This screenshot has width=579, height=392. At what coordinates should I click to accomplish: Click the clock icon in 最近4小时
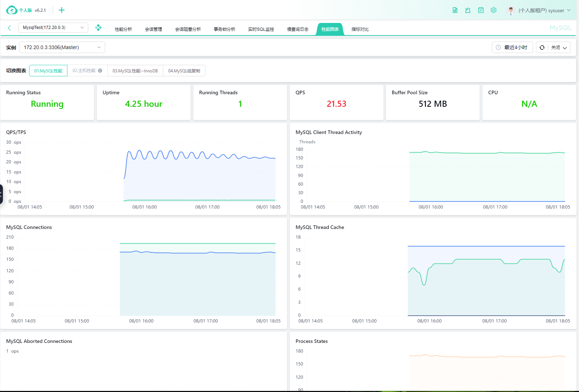tap(498, 47)
